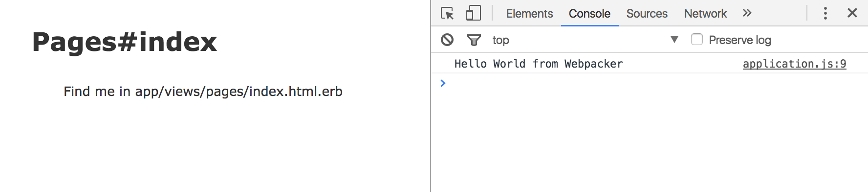
Task: Show more DevTools tabs via double chevron
Action: tap(747, 13)
